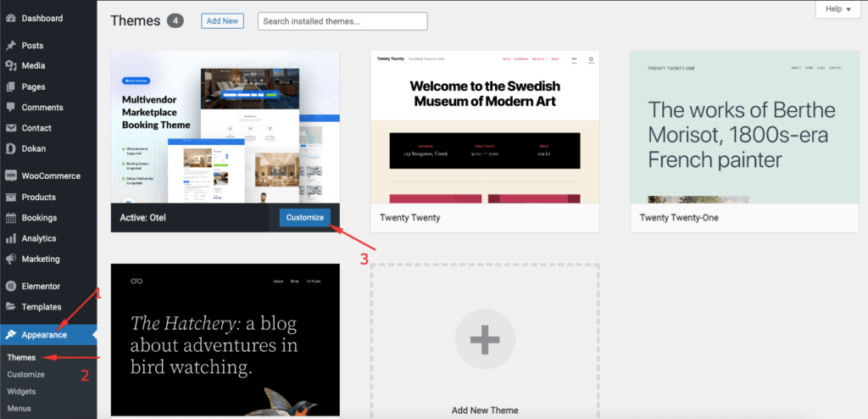Click the Dashboard gauge icon

(x=10, y=19)
